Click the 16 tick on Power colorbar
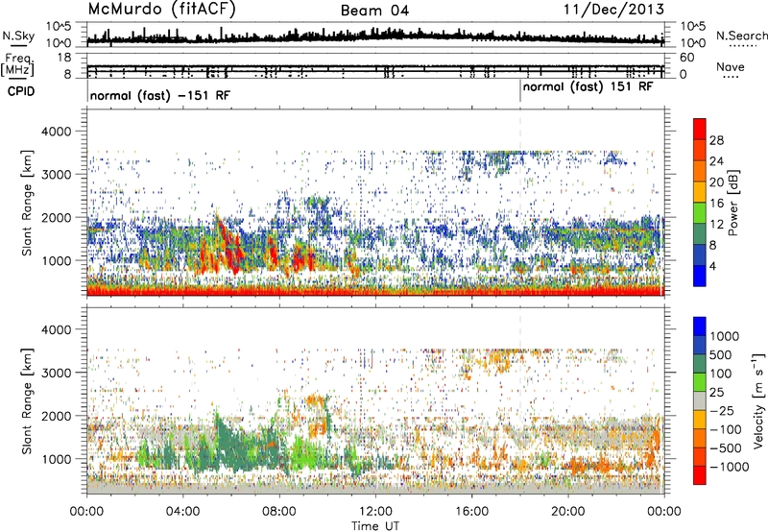This screenshot has width=768, height=532. click(716, 204)
